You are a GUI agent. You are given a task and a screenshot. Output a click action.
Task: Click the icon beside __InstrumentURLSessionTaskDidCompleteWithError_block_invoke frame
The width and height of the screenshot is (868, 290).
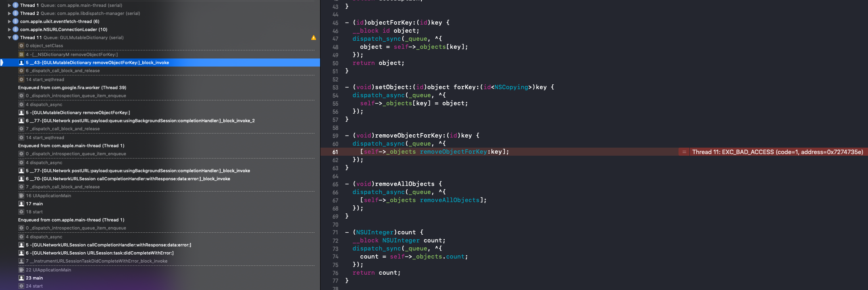[21, 261]
